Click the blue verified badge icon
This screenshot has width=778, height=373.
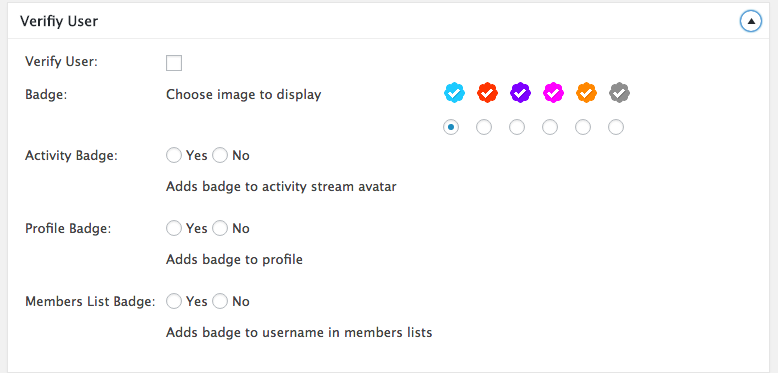coord(454,93)
